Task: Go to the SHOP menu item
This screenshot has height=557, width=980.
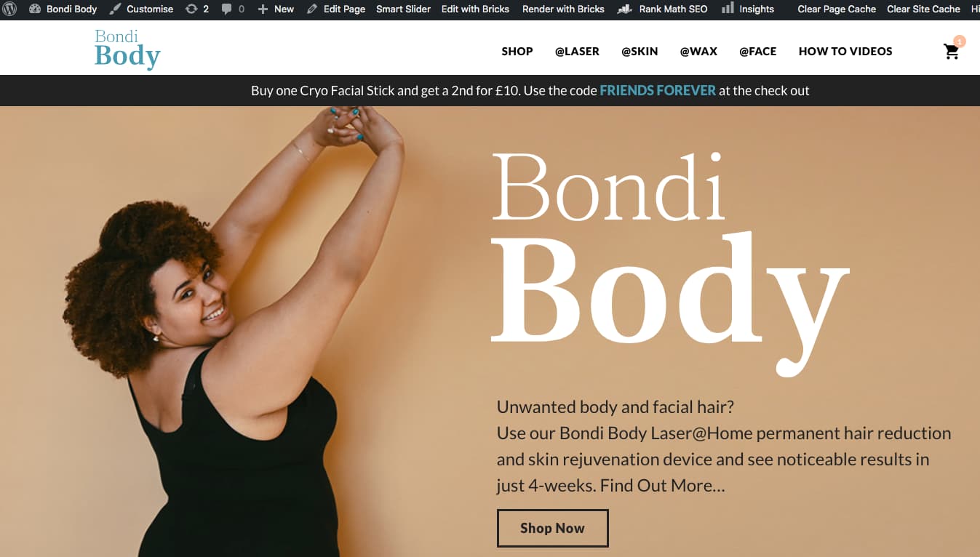Action: [x=517, y=51]
